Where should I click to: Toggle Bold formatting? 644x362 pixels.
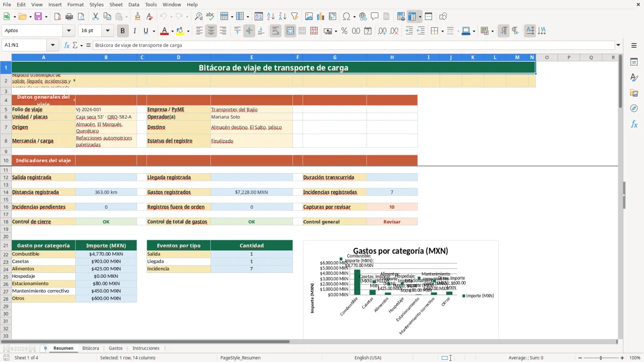coord(122,31)
